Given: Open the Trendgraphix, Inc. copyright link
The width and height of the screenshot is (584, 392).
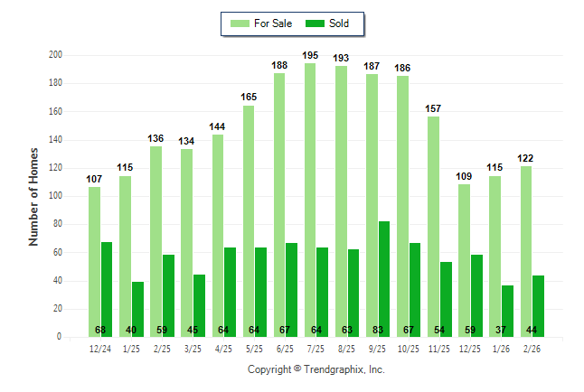Looking at the screenshot, I should 316,369.
